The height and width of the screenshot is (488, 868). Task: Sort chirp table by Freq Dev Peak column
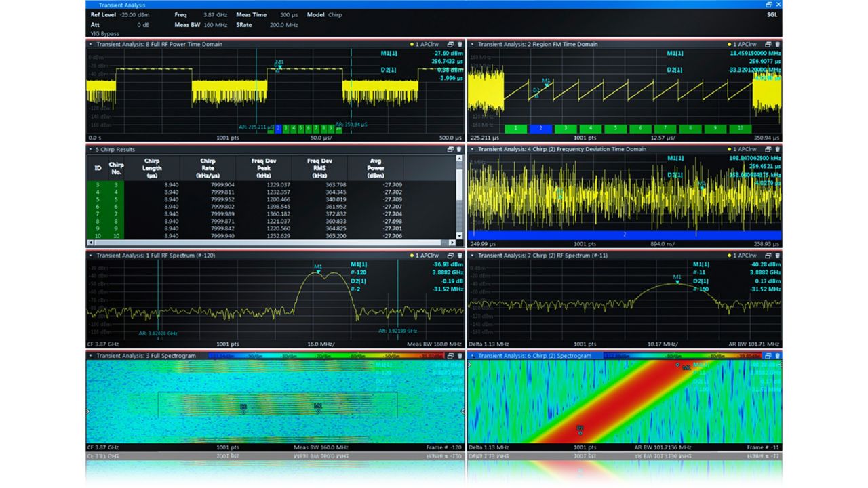pos(263,168)
